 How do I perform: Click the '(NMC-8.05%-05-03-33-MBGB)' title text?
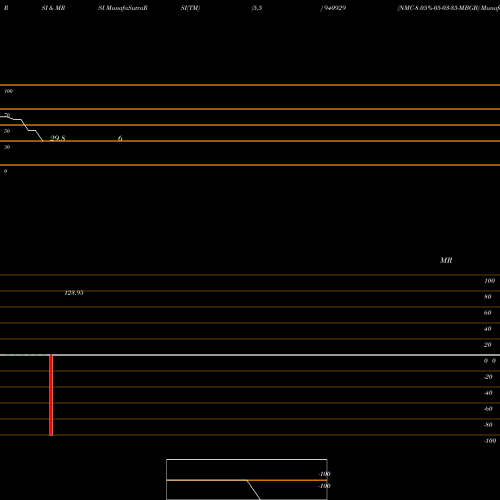click(438, 8)
